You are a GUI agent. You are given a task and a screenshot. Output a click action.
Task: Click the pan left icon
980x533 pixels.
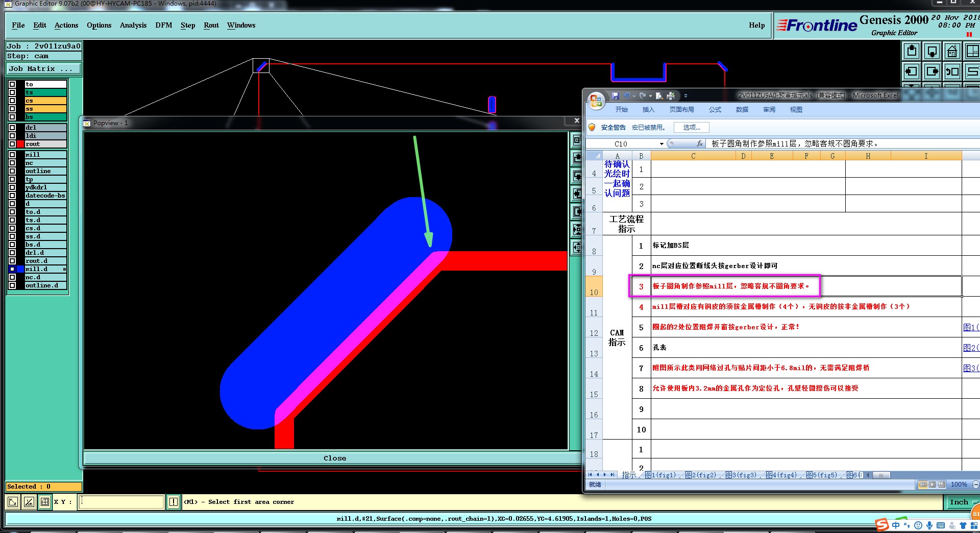(912, 71)
